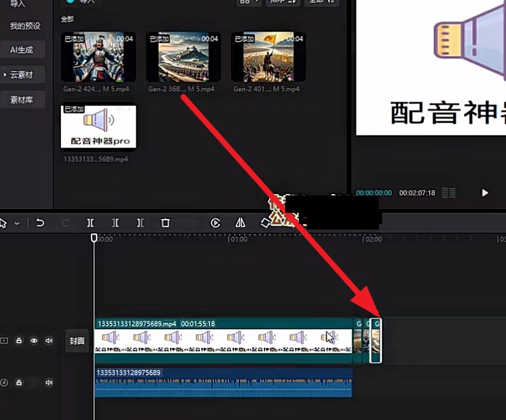The width and height of the screenshot is (506, 420).
Task: Click the 02:00 mark on the timeline ruler
Action: (373, 239)
